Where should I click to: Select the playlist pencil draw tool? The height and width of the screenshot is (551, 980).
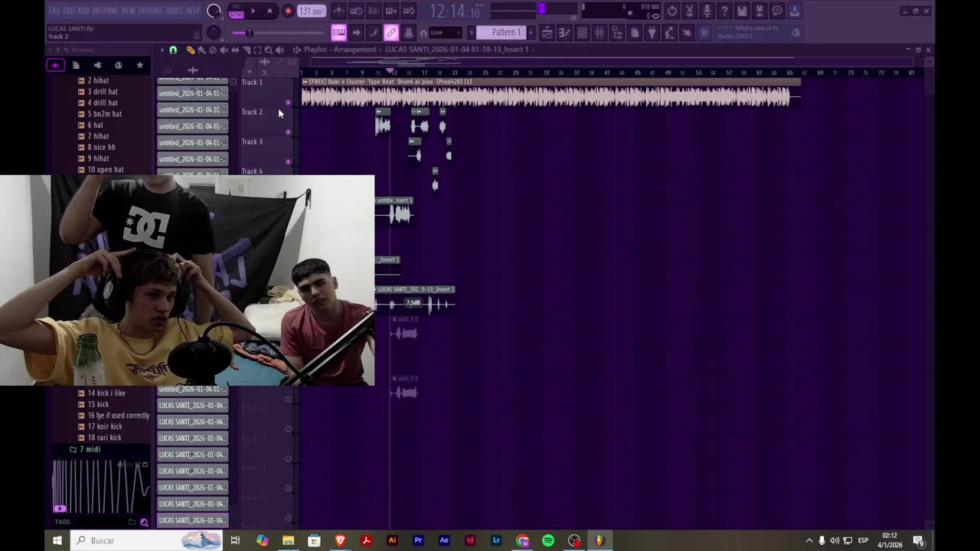point(190,50)
